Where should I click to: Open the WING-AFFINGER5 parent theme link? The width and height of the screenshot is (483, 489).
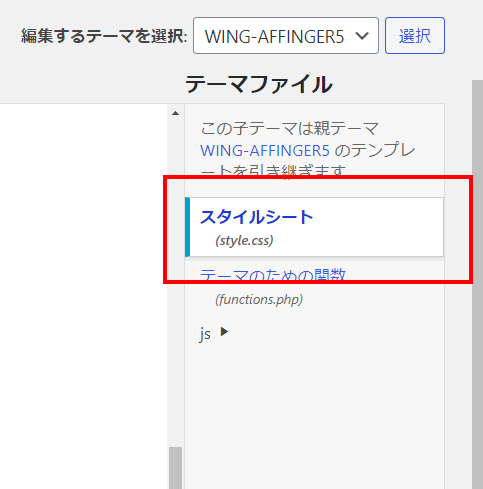[265, 151]
